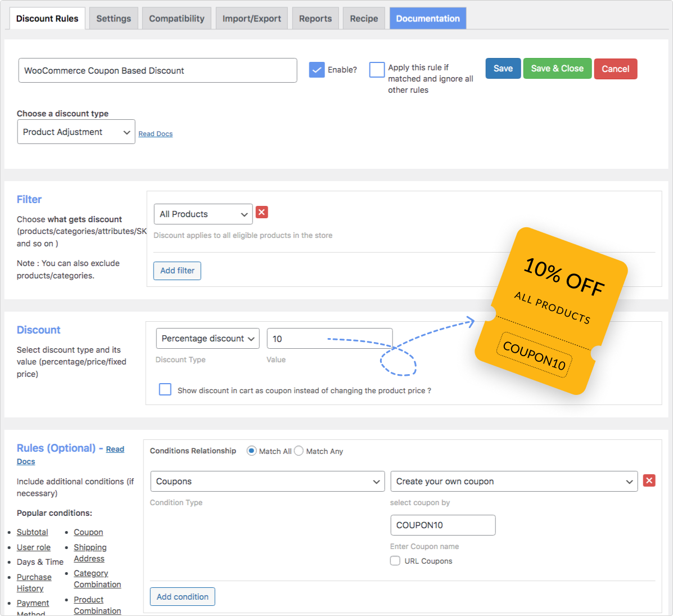This screenshot has height=616, width=673.
Task: Open the Documentation tab
Action: [428, 19]
